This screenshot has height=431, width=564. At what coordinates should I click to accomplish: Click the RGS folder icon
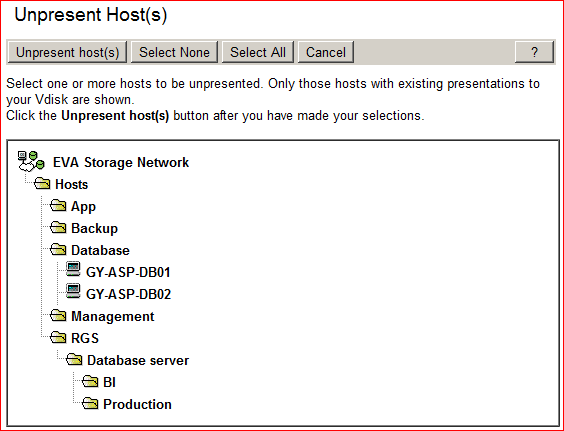click(x=58, y=337)
